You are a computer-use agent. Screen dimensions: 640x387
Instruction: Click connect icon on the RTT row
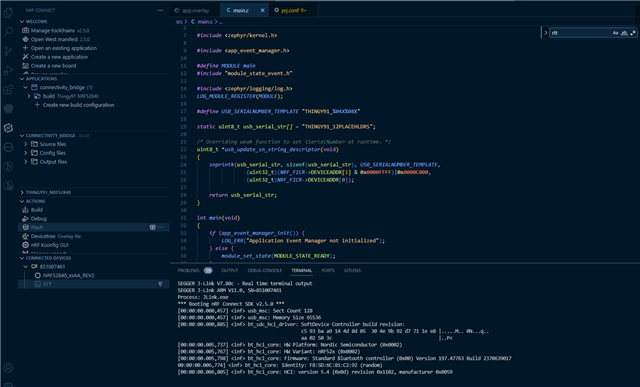tap(160, 284)
